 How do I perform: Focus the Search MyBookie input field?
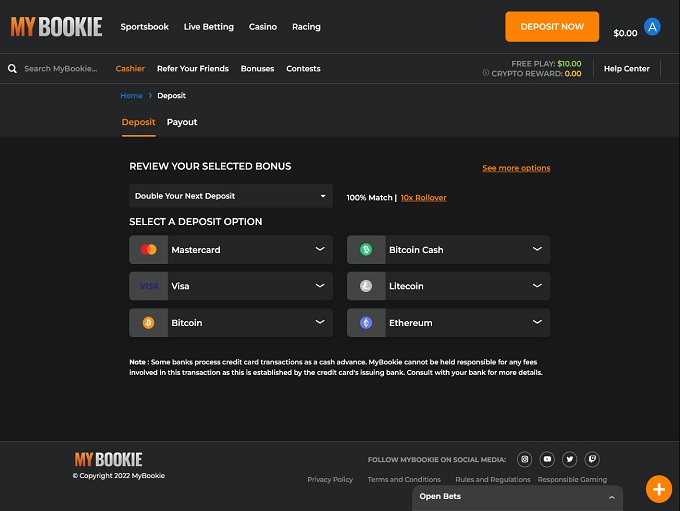click(x=61, y=69)
